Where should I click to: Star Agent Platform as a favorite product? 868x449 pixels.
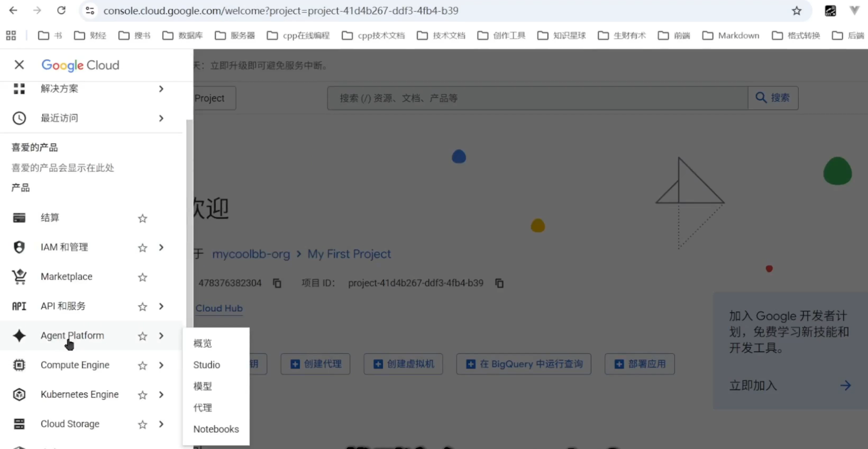coord(142,336)
